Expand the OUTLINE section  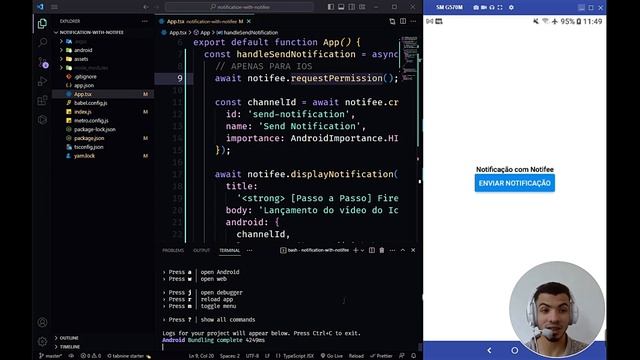coord(69,338)
